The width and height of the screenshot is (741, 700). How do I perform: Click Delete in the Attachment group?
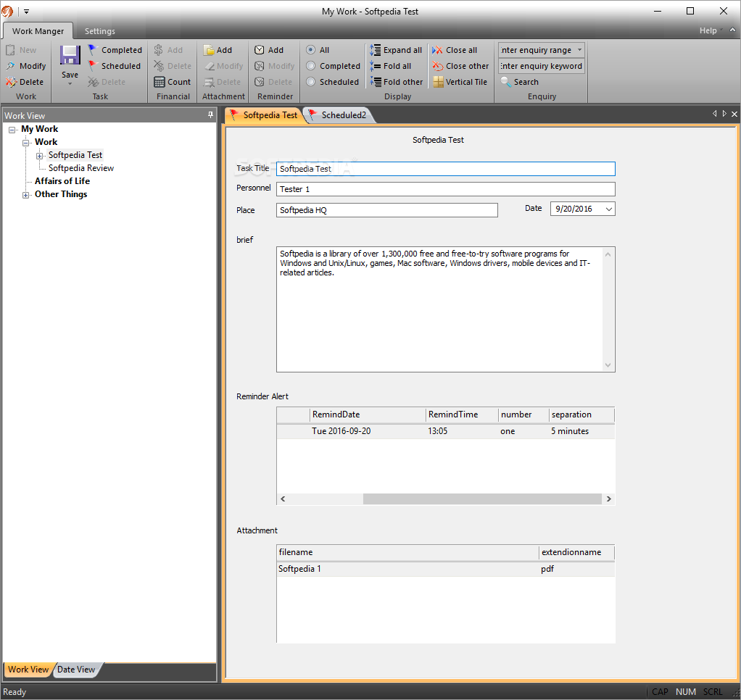[222, 82]
